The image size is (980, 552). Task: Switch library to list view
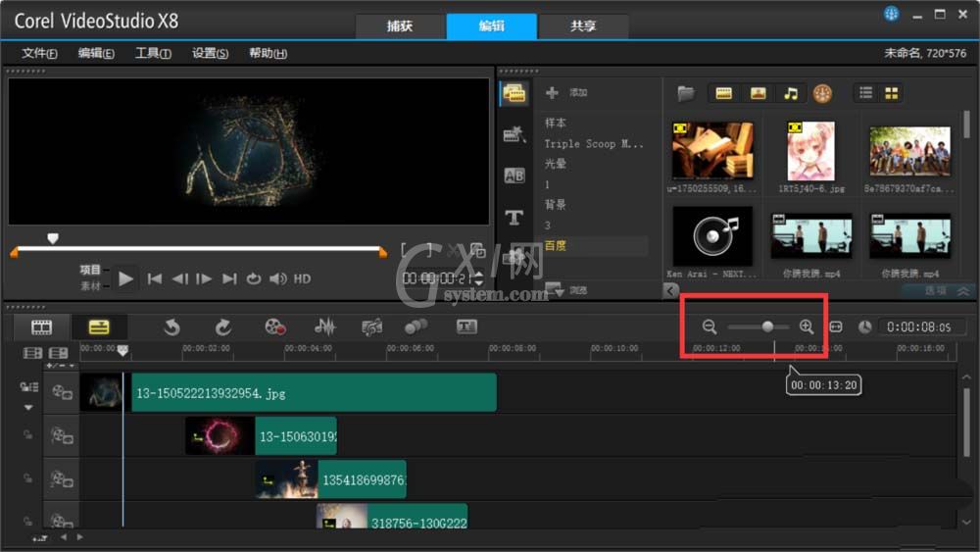(x=865, y=93)
